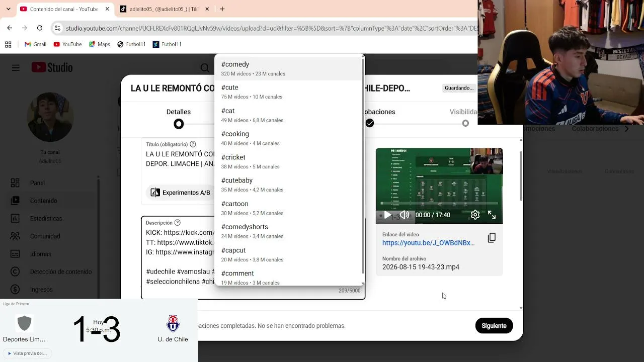The image size is (644, 362).
Task: Open the Gmail bookmark
Action: 35,44
